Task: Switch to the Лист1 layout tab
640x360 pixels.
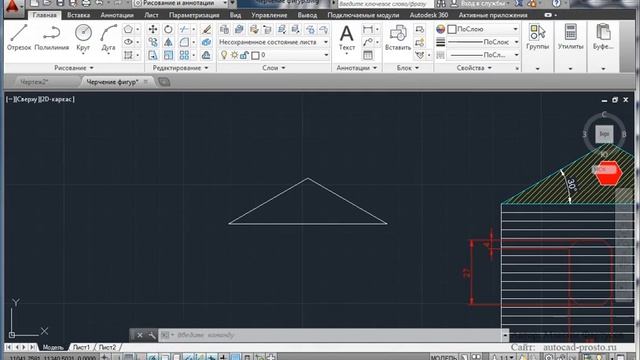Action: click(81, 347)
